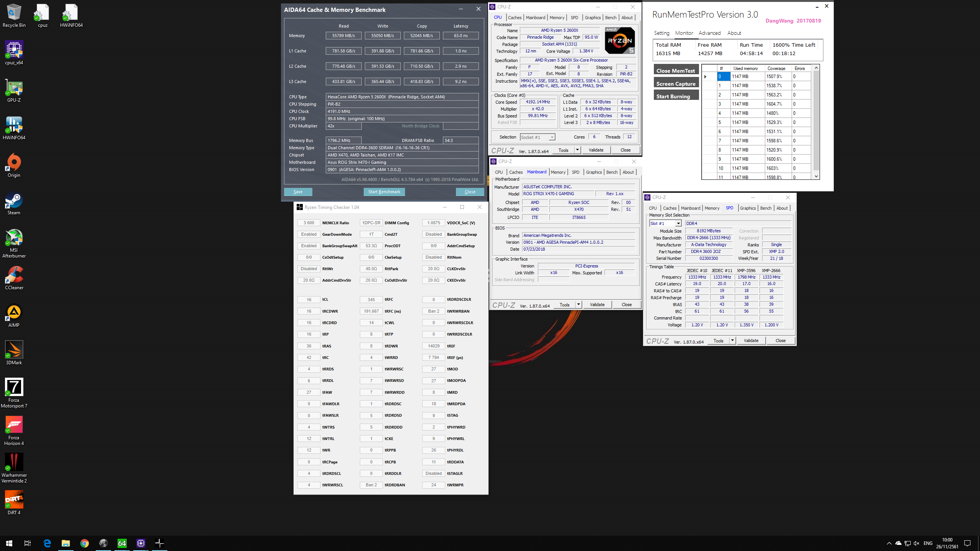Launch Forza Horizon 4 shortcut
The image size is (980, 551).
[14, 430]
